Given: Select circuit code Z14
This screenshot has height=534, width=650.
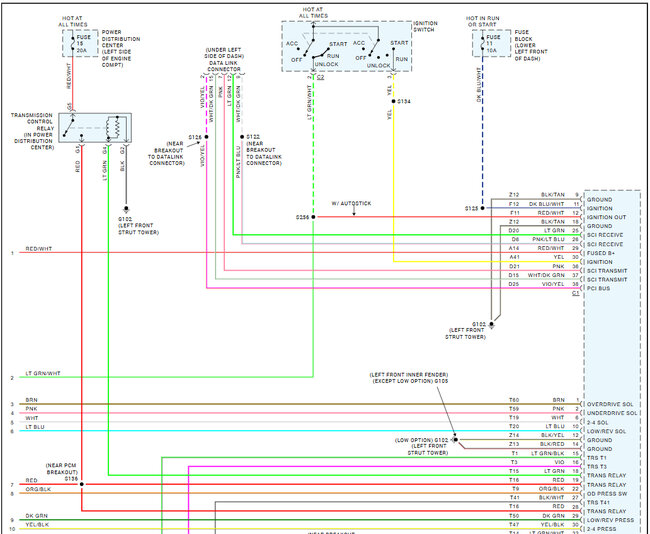Looking at the screenshot, I should click(514, 435).
